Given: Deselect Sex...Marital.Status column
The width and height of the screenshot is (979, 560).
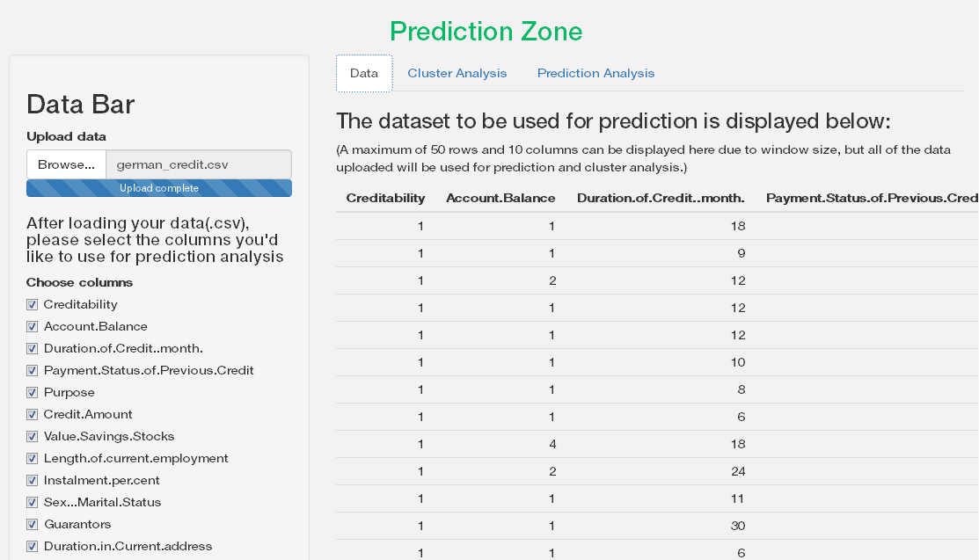Looking at the screenshot, I should pos(33,503).
